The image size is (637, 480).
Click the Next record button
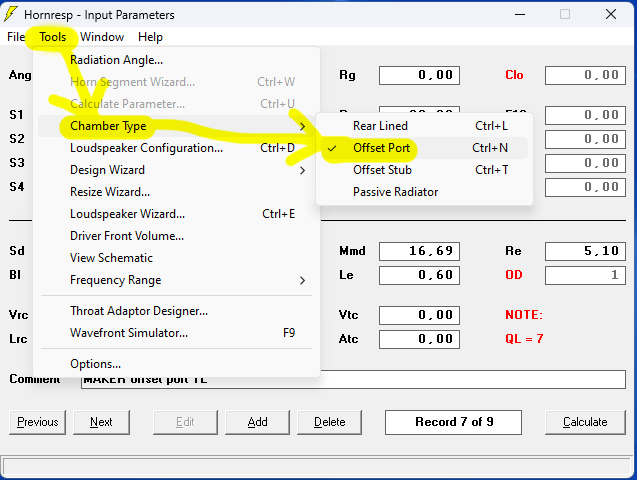102,422
